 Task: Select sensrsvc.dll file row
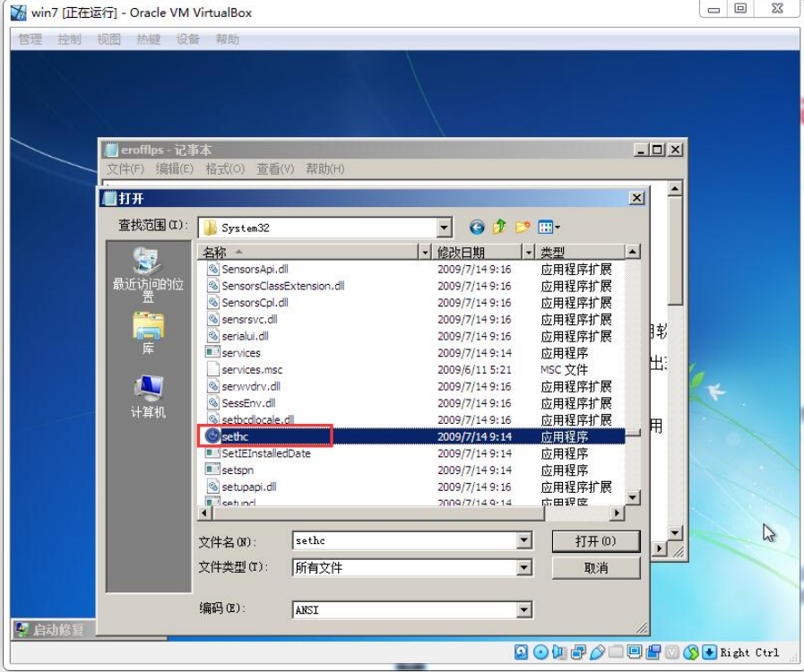tap(411, 319)
